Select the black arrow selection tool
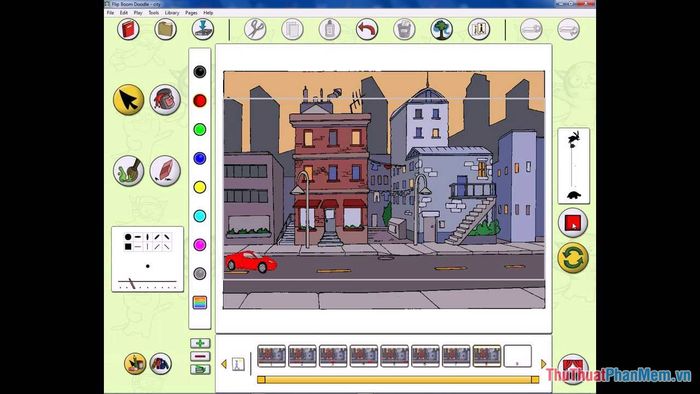This screenshot has width=700, height=394. (129, 100)
